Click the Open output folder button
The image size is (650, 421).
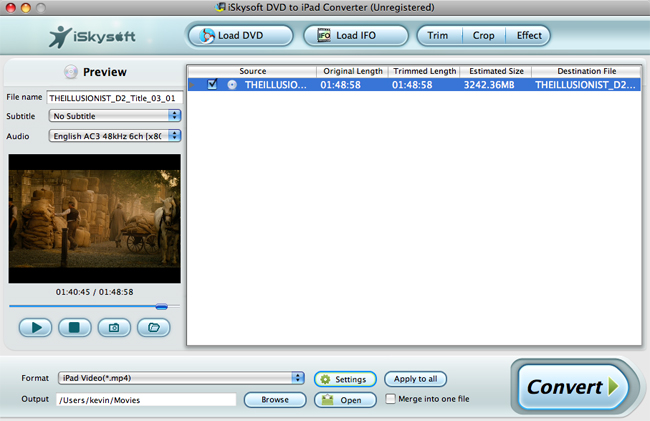345,400
